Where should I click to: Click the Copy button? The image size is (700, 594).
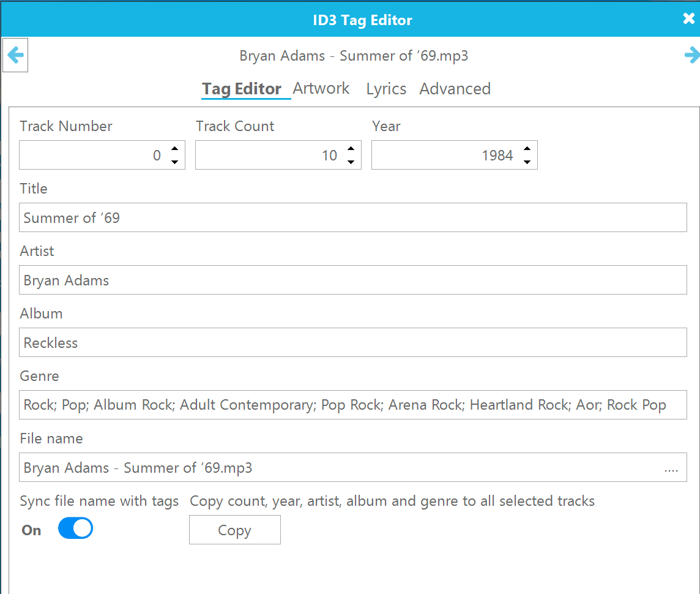pos(235,530)
